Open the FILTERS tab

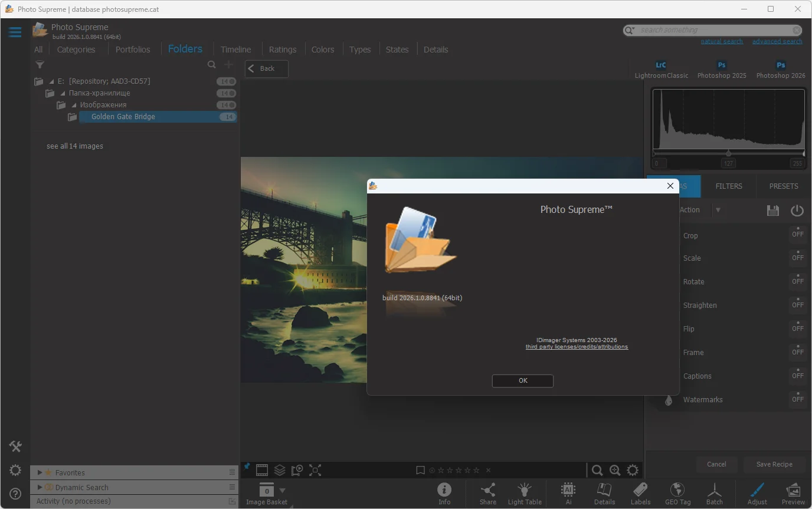pyautogui.click(x=729, y=186)
